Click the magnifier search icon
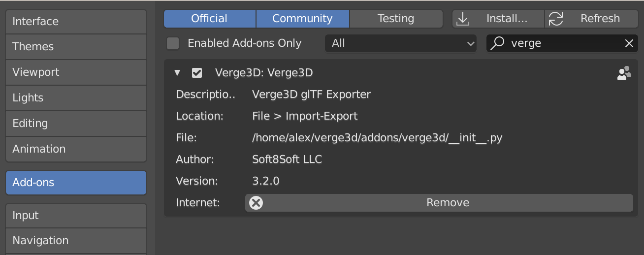 (x=498, y=43)
